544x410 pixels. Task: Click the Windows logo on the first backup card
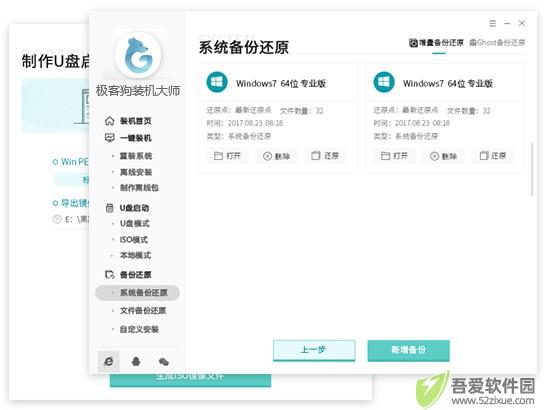point(217,82)
